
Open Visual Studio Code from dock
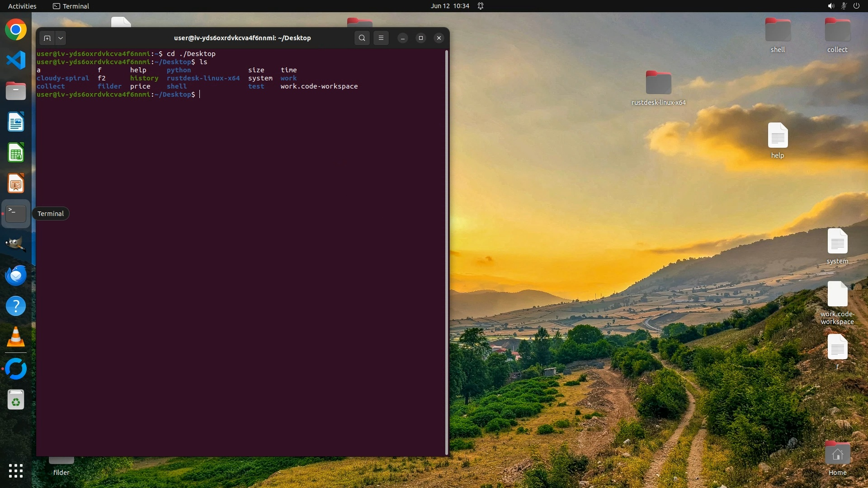click(16, 61)
